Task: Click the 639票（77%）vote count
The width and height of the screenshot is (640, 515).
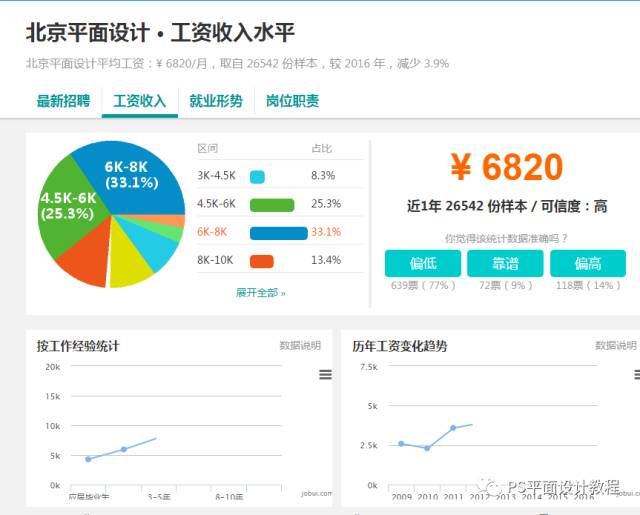Action: (x=423, y=285)
